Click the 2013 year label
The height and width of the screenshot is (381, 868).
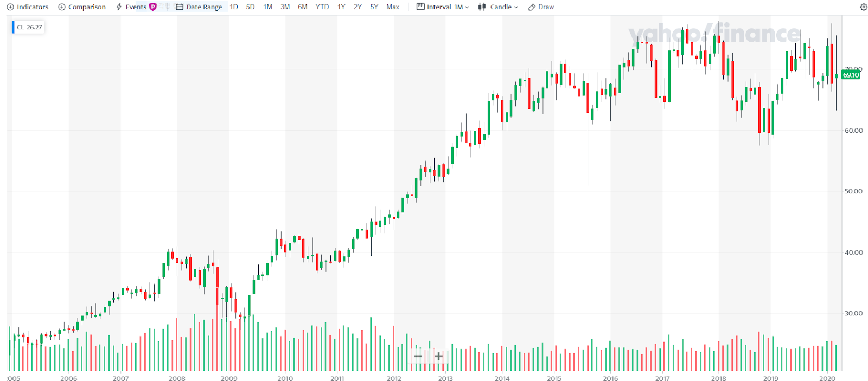coord(445,378)
